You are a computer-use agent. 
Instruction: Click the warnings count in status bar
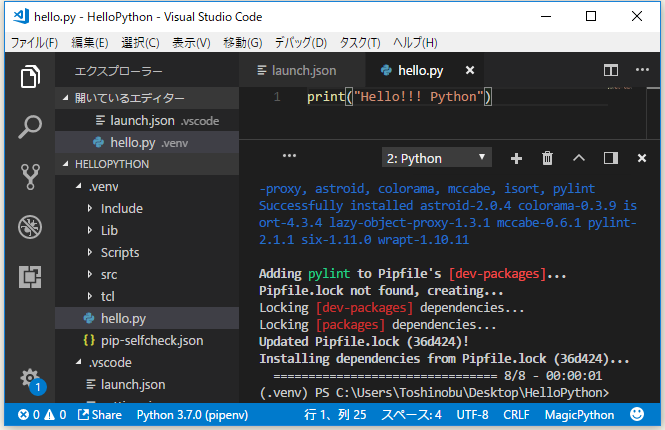point(56,415)
